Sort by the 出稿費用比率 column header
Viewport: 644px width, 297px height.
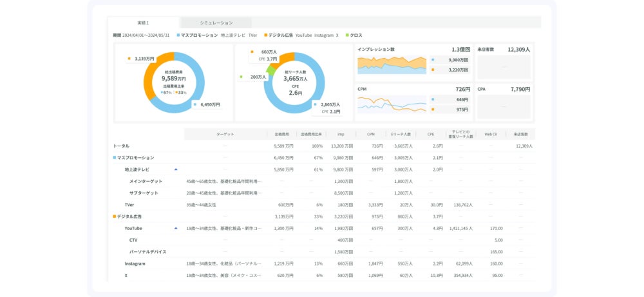tap(311, 134)
